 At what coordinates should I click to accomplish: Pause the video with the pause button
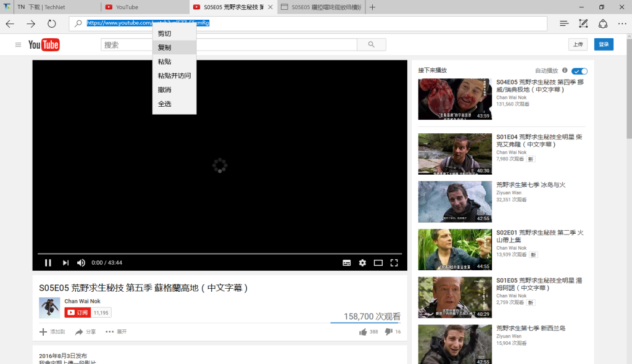pos(48,263)
